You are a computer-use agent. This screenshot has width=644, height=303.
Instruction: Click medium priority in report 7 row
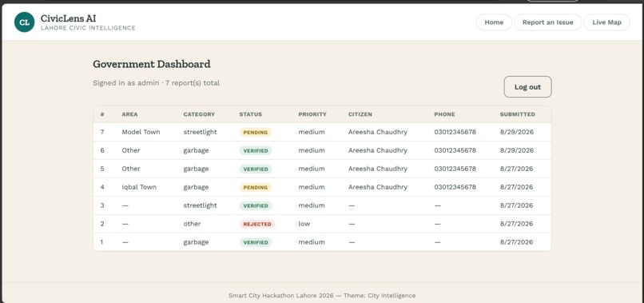(x=312, y=132)
